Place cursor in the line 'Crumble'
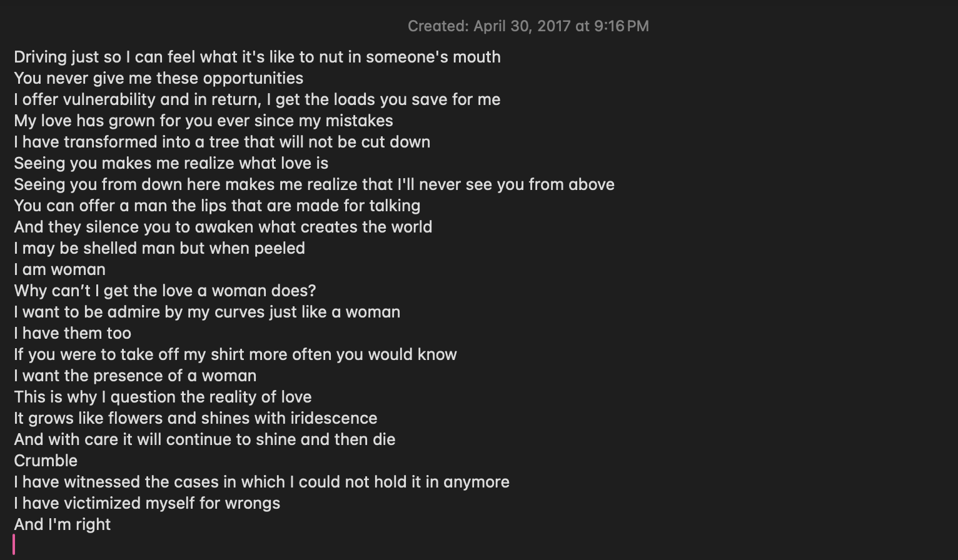958x560 pixels. tap(46, 461)
